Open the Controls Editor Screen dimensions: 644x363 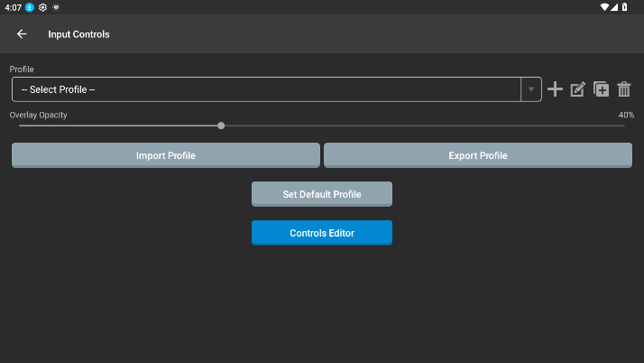pos(322,233)
